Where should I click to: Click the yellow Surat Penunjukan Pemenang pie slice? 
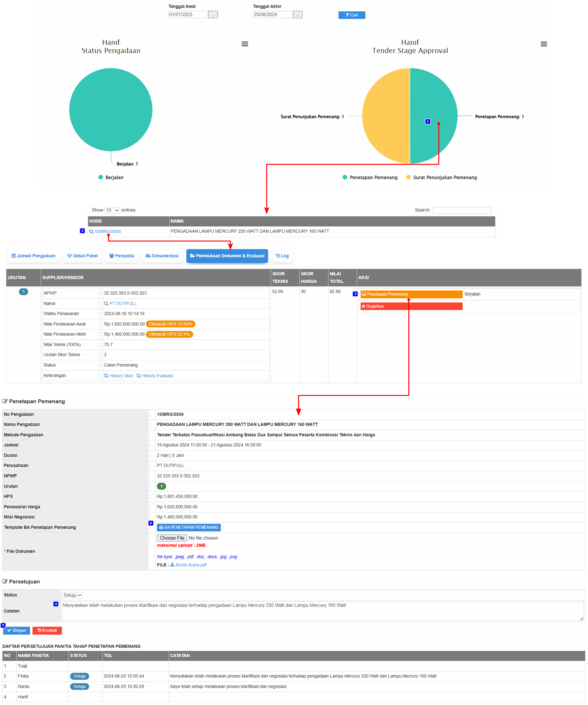click(386, 116)
